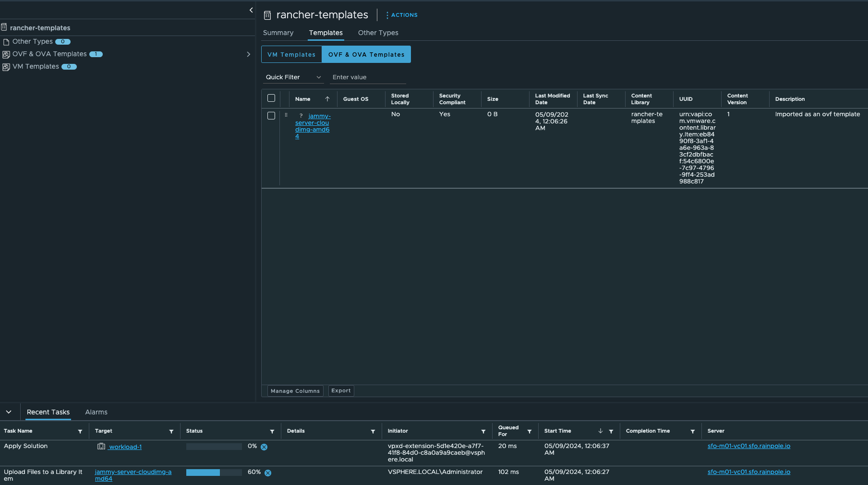Switch to the Summary tab

pyautogui.click(x=278, y=33)
